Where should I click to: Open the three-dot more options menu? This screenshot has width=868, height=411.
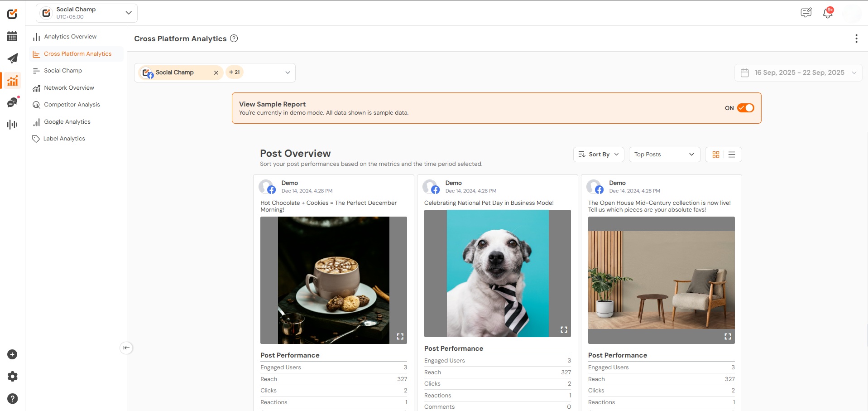[x=856, y=39]
